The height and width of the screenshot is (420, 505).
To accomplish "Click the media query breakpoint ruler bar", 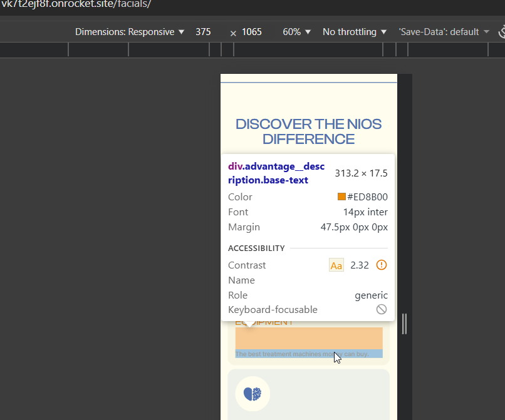I will pos(252,50).
